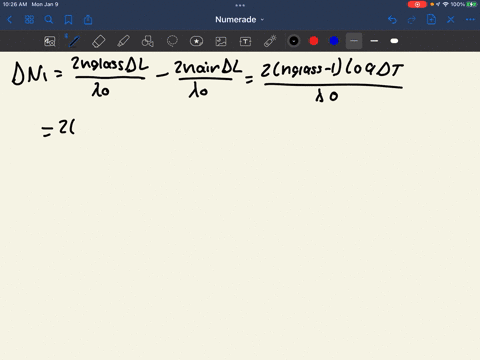This screenshot has height=360, width=480.
Task: Select the Image insert tool
Action: coord(221,41)
